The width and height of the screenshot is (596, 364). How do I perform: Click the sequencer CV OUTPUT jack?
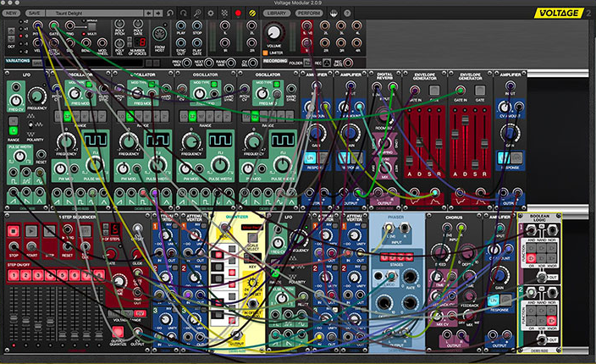[138, 333]
